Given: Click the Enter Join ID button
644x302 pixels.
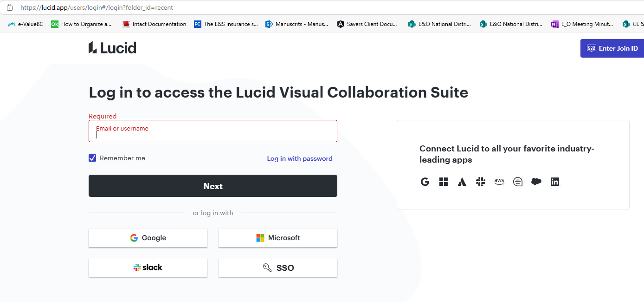Looking at the screenshot, I should [612, 48].
